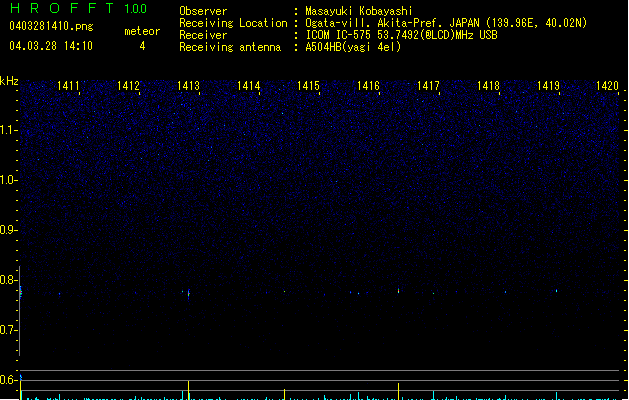
Task: Click the date stamp 04.03.28 14:10
Action: coord(51,46)
